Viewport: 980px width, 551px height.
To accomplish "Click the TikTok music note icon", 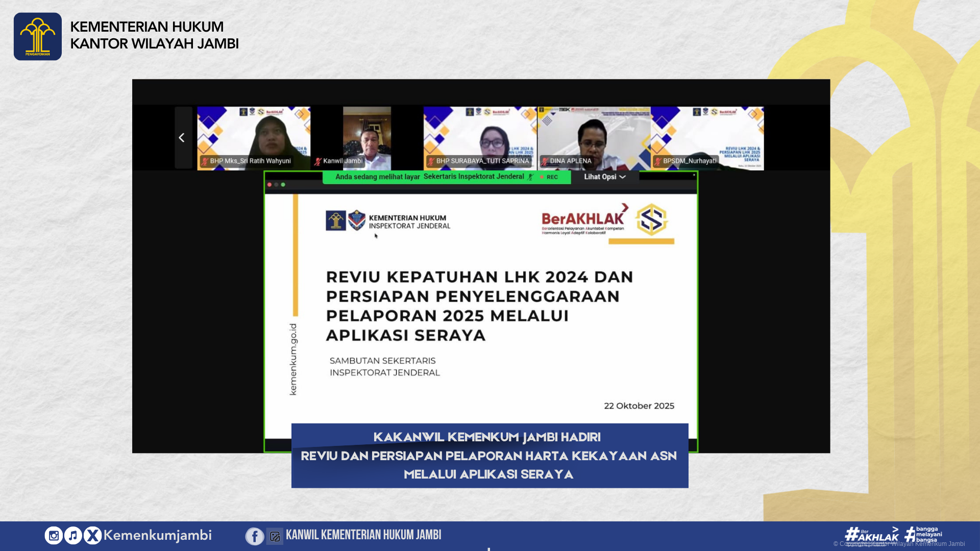I will tap(73, 535).
